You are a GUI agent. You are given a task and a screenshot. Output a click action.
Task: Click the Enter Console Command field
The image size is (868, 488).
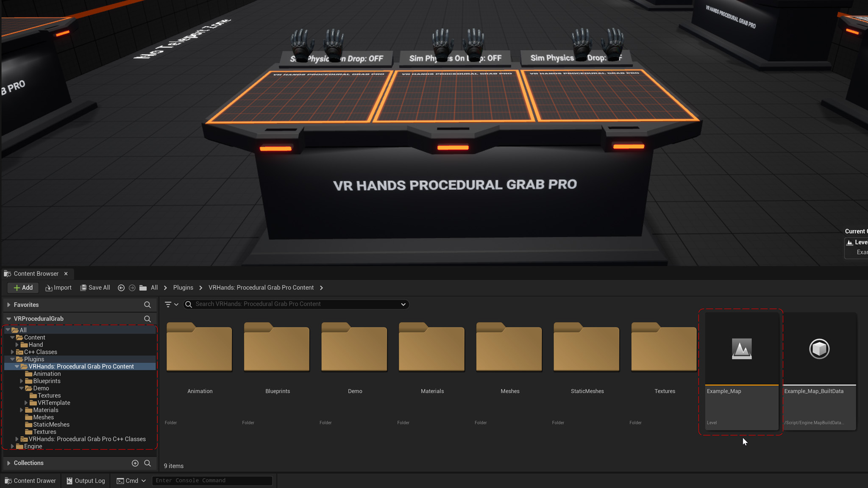tap(212, 480)
